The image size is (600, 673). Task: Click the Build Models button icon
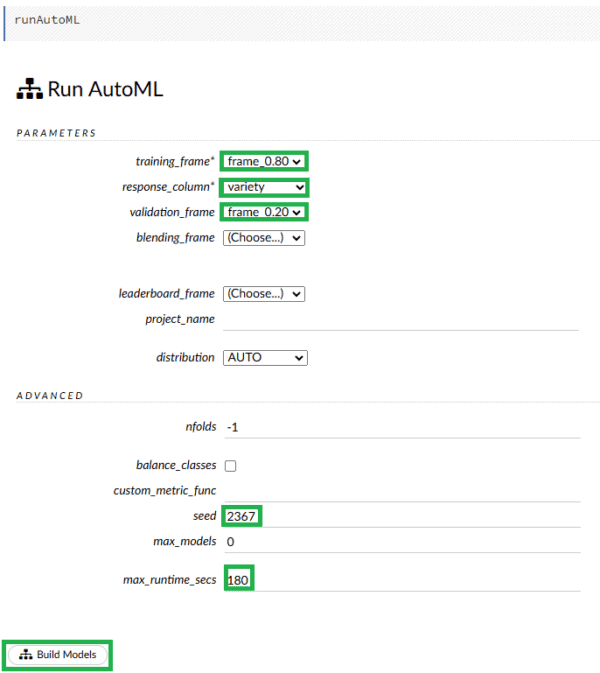pos(26,655)
